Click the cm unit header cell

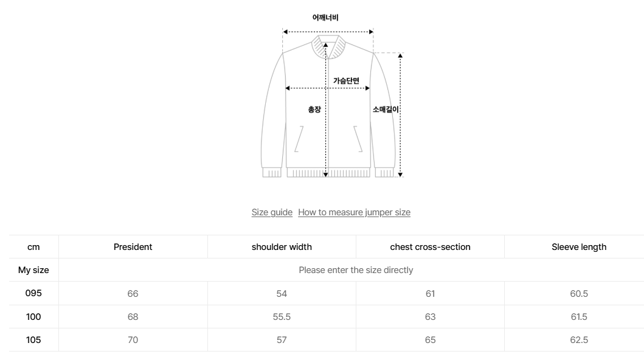pyautogui.click(x=34, y=247)
